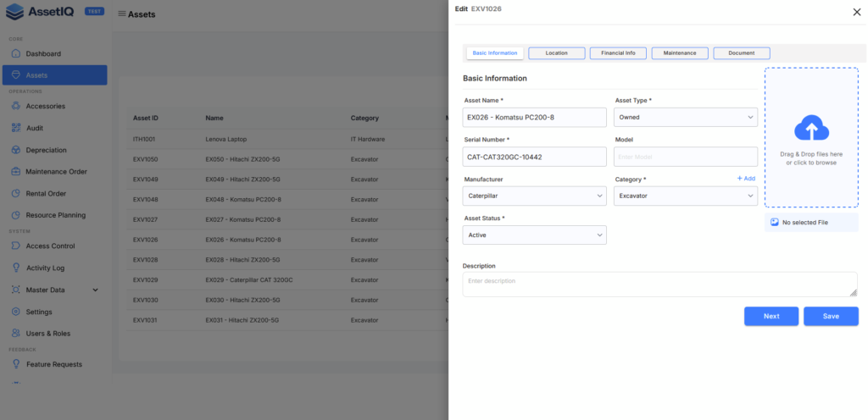Screen dimensions: 868x420
Task: Click the Asset ID column header
Action: pos(146,118)
